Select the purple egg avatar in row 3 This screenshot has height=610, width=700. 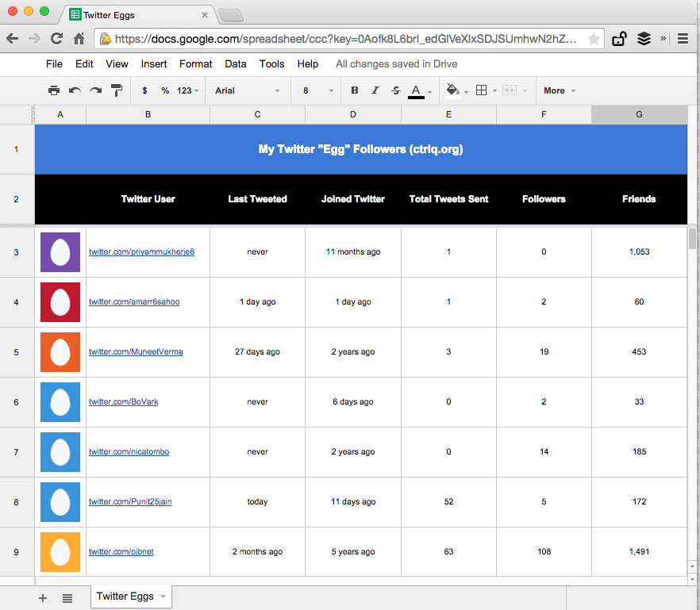[x=60, y=252]
